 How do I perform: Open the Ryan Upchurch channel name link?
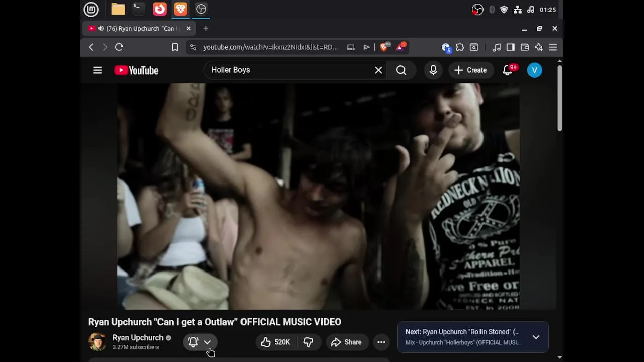tap(138, 338)
